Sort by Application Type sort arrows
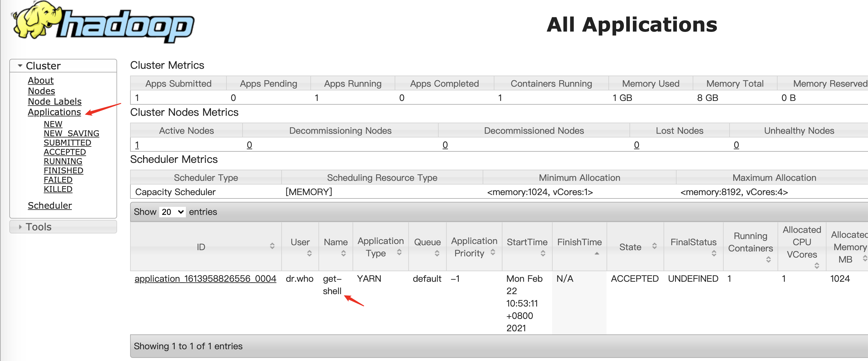The height and width of the screenshot is (361, 868). [x=399, y=252]
